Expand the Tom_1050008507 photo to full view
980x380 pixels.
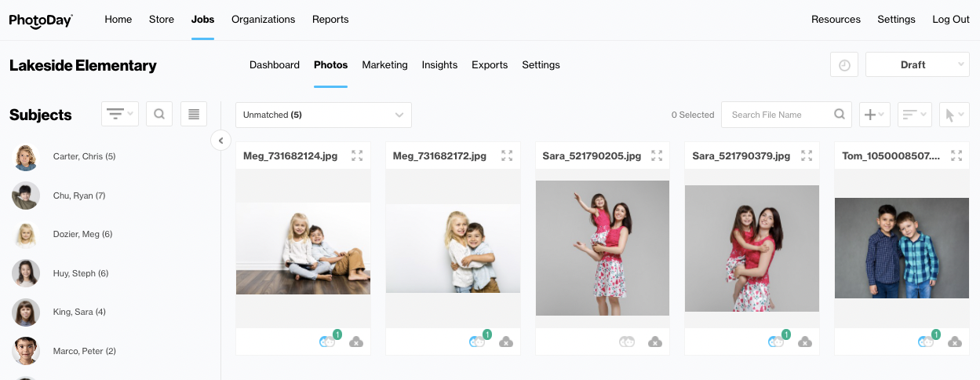pyautogui.click(x=956, y=155)
